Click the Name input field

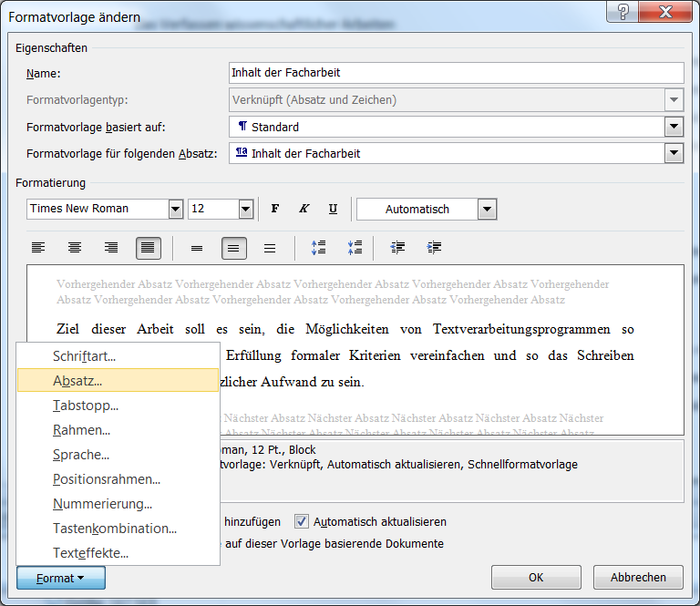pos(457,73)
